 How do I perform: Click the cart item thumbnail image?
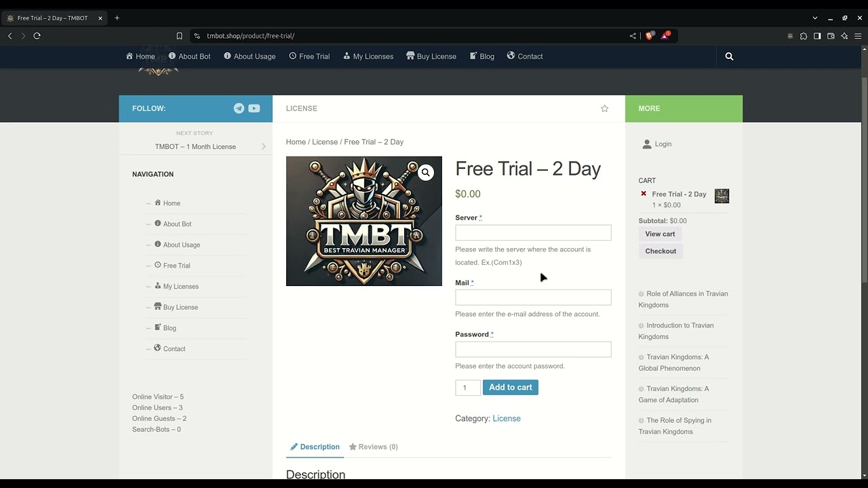[x=722, y=196]
